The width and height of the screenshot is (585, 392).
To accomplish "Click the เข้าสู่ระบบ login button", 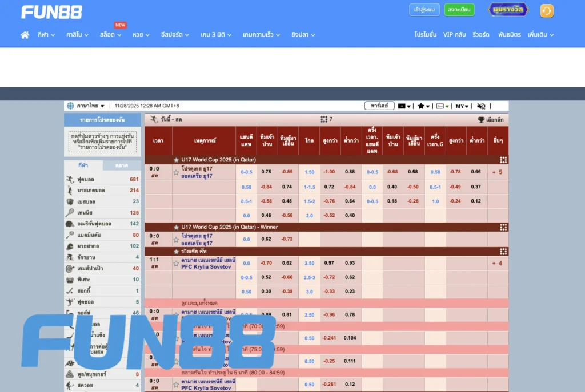I will coord(424,10).
